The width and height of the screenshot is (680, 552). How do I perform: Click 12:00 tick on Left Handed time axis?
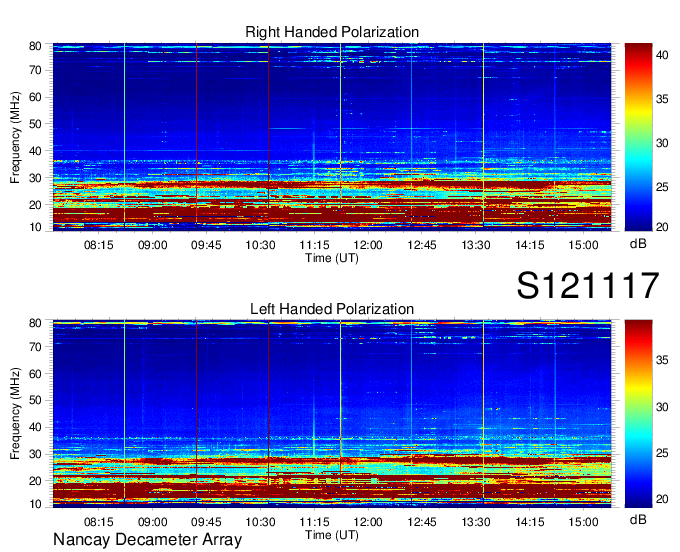point(368,522)
